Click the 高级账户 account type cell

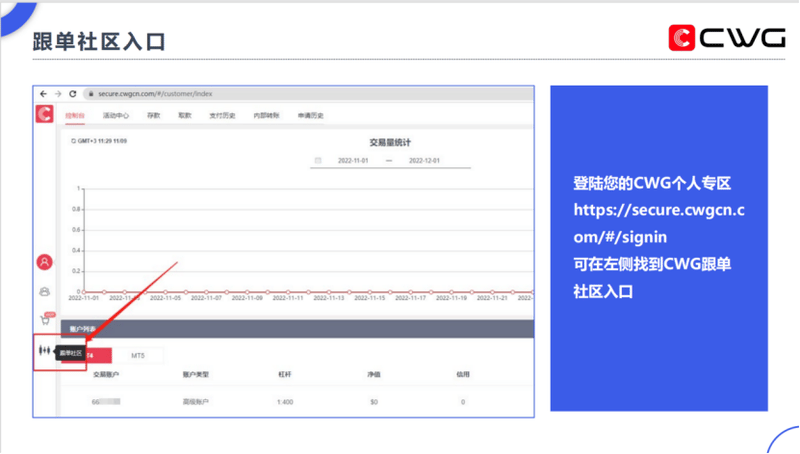click(195, 402)
